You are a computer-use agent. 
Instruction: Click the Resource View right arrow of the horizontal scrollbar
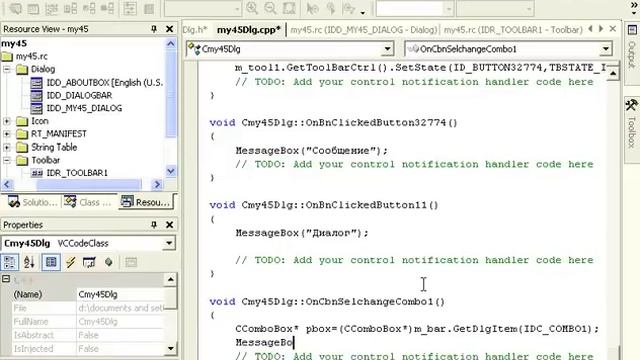tap(157, 184)
